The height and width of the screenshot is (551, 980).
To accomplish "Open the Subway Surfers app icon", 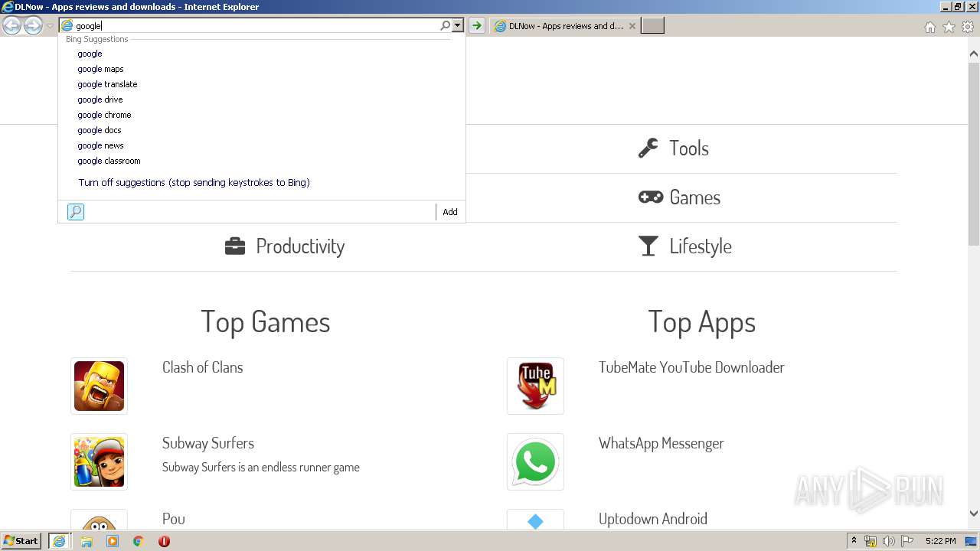I will [x=99, y=461].
